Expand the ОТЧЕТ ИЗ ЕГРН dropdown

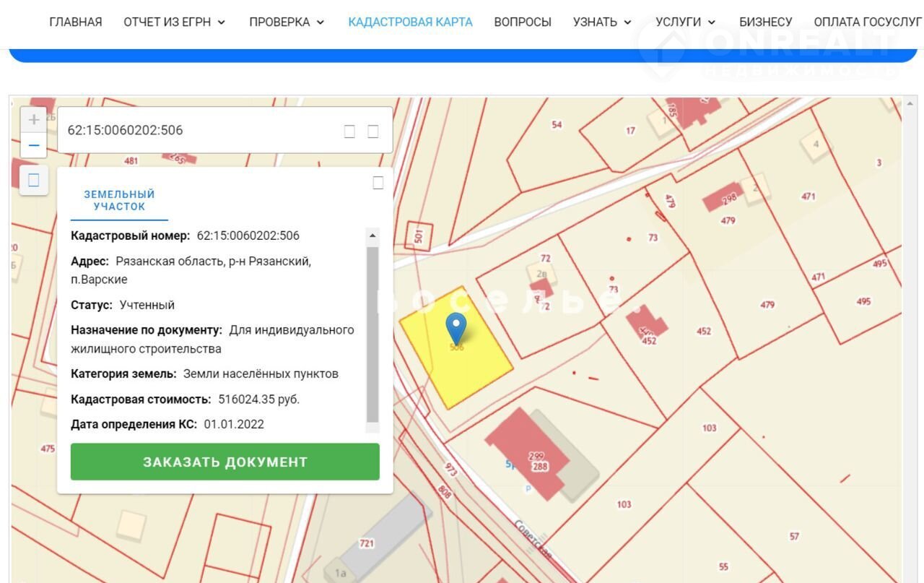coord(175,22)
